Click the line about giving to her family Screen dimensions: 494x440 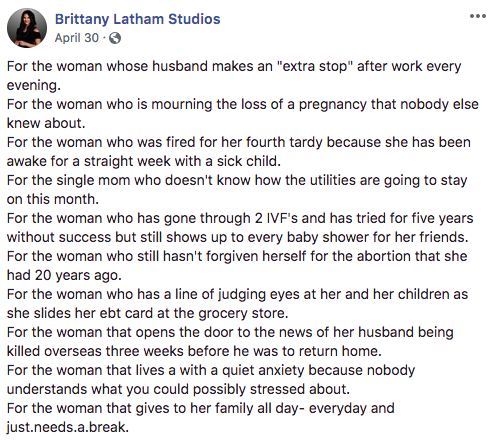point(201,408)
